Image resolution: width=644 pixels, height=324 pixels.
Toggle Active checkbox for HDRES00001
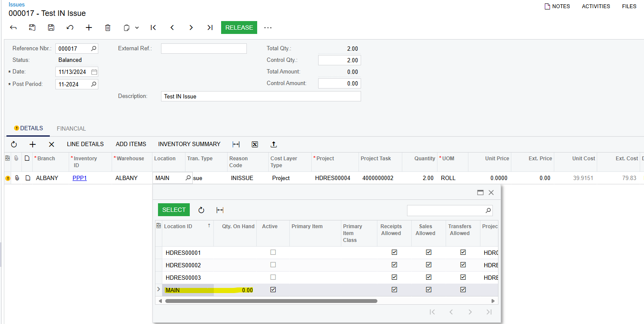tap(273, 252)
